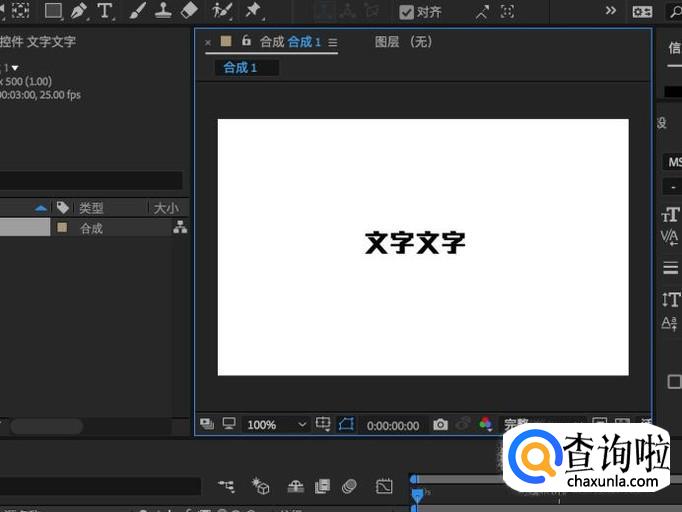Viewport: 682px width, 512px height.
Task: Click the label tag column header
Action: (63, 207)
